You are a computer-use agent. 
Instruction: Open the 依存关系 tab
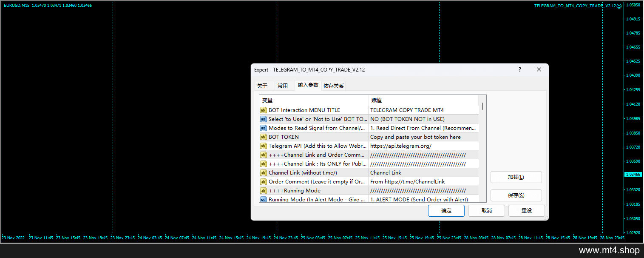coord(334,86)
